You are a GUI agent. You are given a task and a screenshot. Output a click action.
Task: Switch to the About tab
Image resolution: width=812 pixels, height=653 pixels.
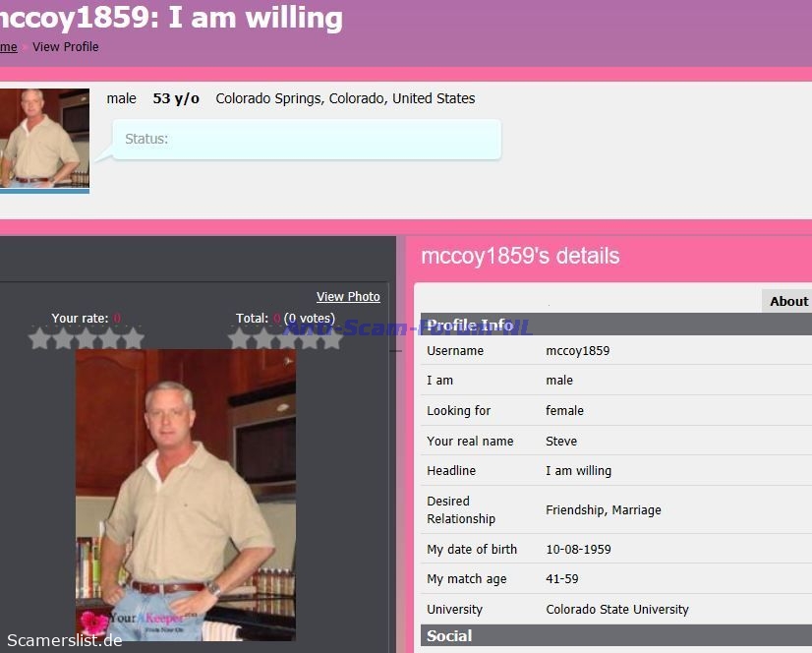(787, 301)
